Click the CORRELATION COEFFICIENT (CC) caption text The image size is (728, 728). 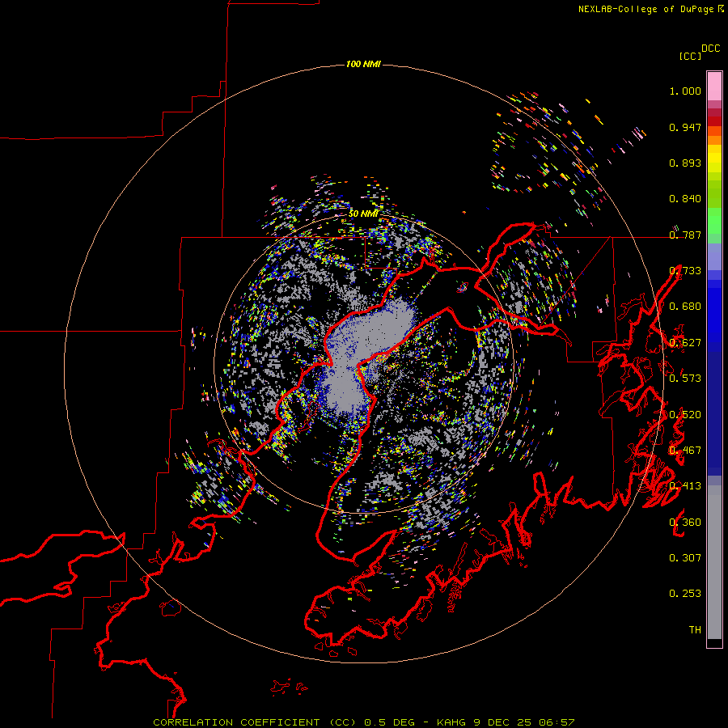coord(255,722)
